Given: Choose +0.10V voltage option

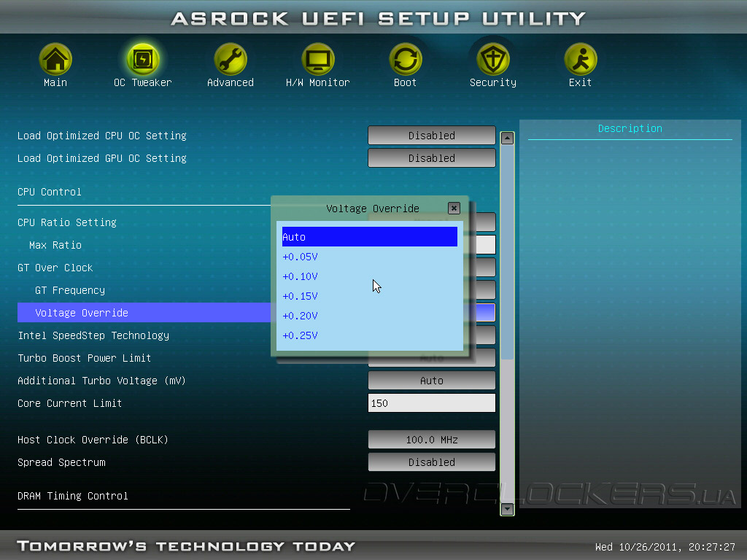Looking at the screenshot, I should coord(370,276).
